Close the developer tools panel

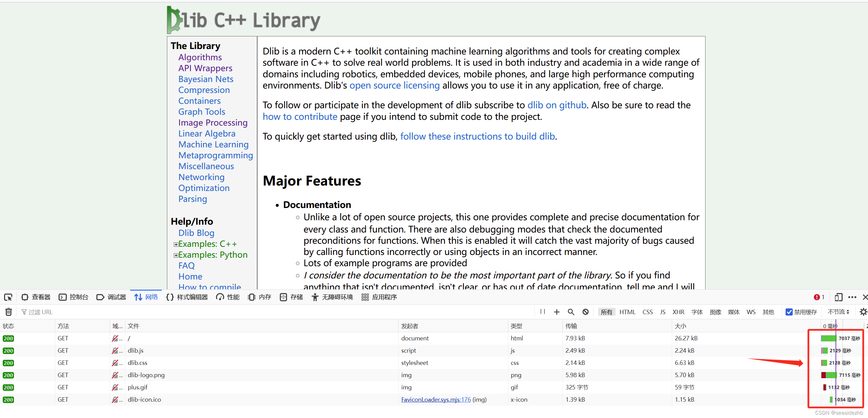(865, 297)
